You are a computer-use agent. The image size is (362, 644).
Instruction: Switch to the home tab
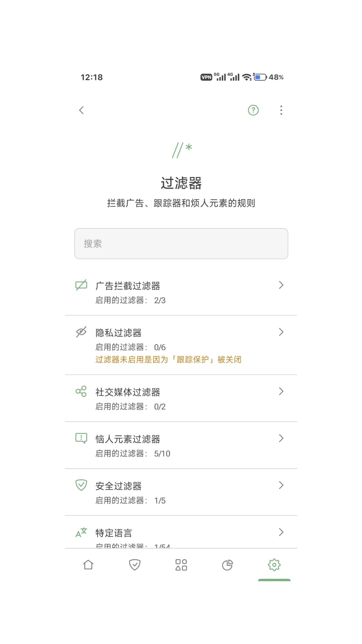[x=88, y=565]
